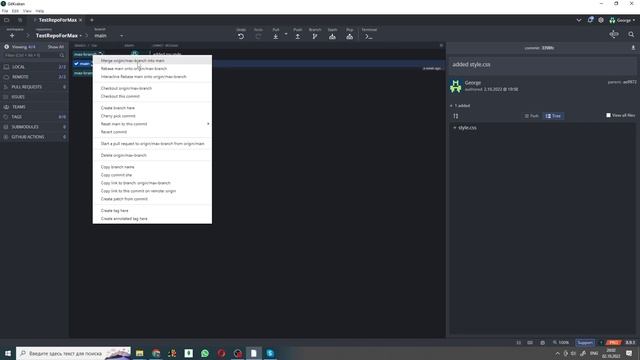Screen dimensions: 640x360
Task: Expand the REMOTE section
Action: pos(34,77)
